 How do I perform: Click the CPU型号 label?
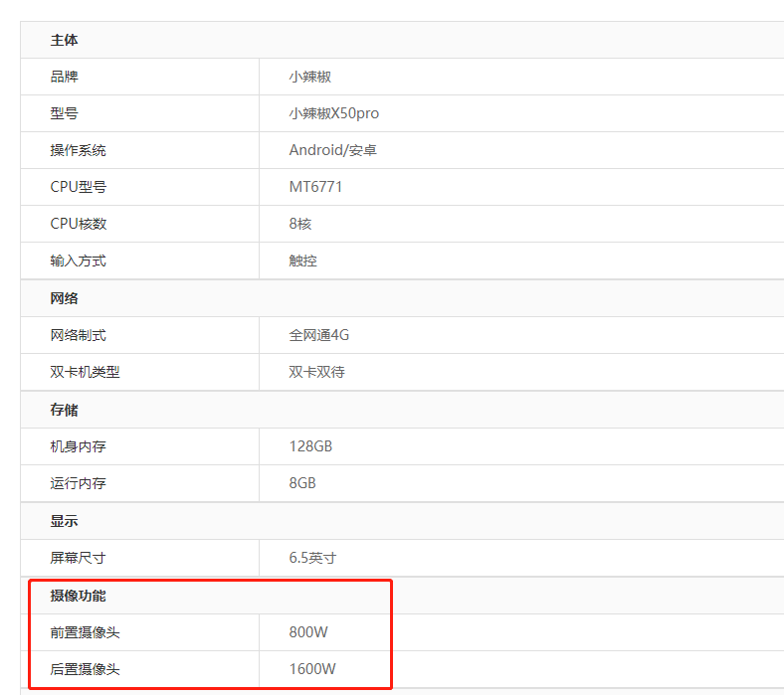coord(79,187)
